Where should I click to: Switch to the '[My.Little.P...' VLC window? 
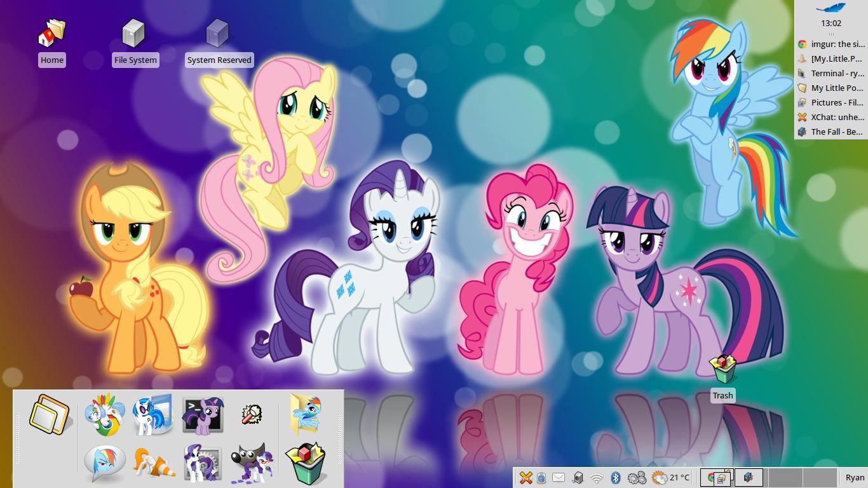[831, 59]
